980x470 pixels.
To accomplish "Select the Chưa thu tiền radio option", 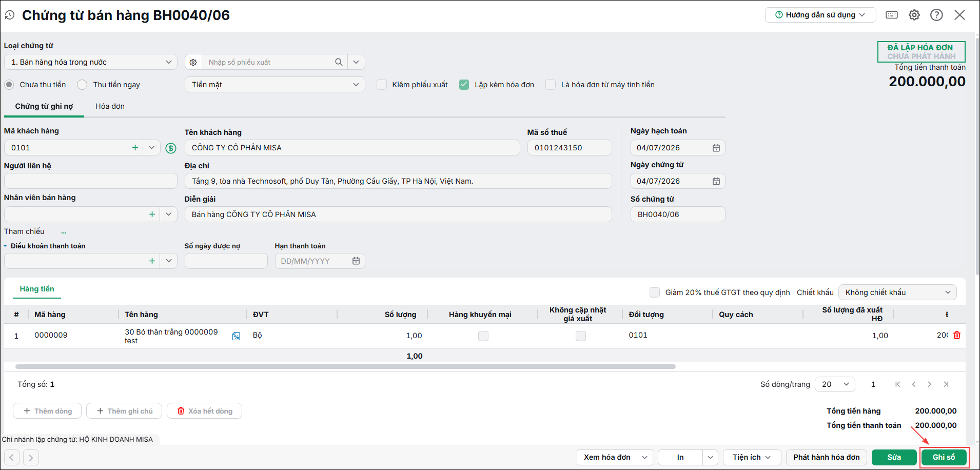I will pyautogui.click(x=9, y=85).
